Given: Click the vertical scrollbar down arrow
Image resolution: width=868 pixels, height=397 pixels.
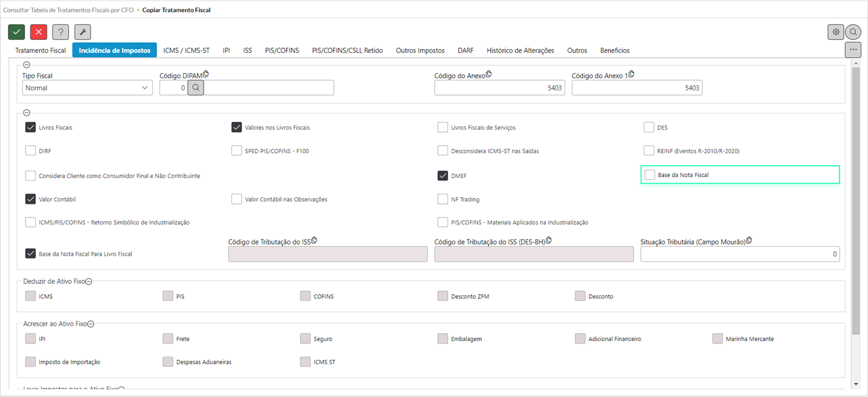Looking at the screenshot, I should (856, 384).
